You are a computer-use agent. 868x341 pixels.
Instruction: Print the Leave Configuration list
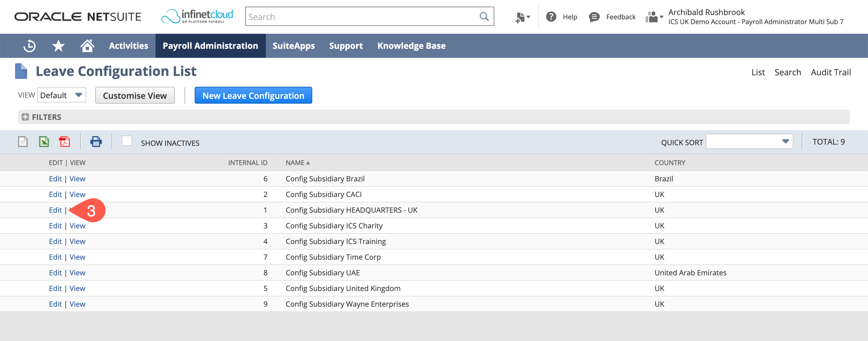point(96,141)
